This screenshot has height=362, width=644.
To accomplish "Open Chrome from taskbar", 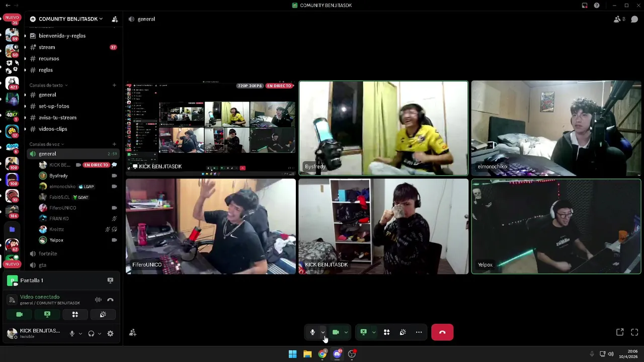I will (x=322, y=354).
